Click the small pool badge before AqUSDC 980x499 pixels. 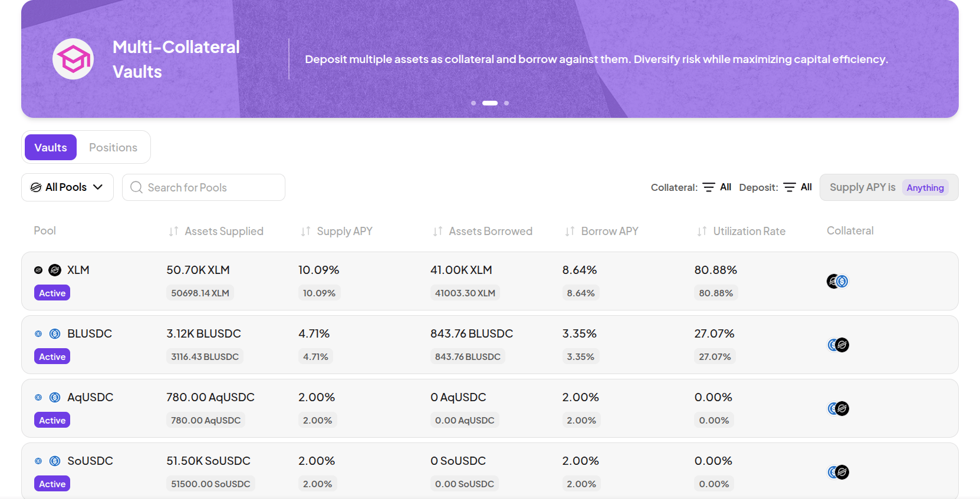click(x=38, y=397)
